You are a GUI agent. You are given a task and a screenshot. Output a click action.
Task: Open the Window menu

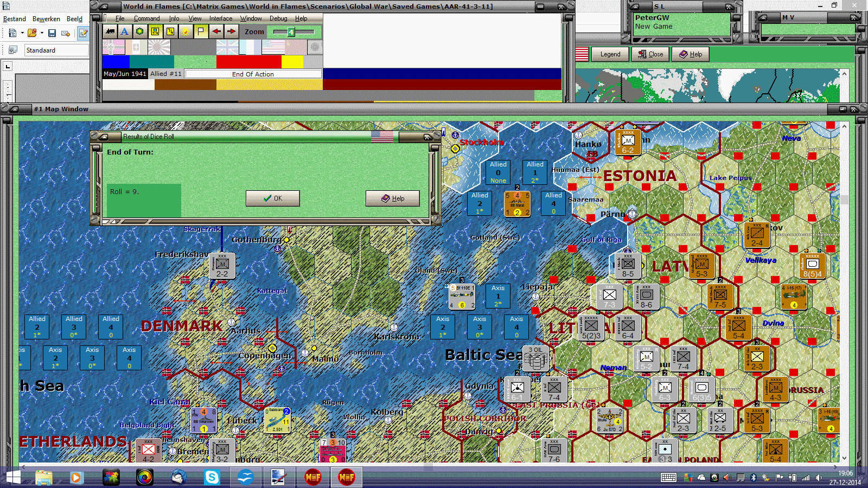coord(251,18)
